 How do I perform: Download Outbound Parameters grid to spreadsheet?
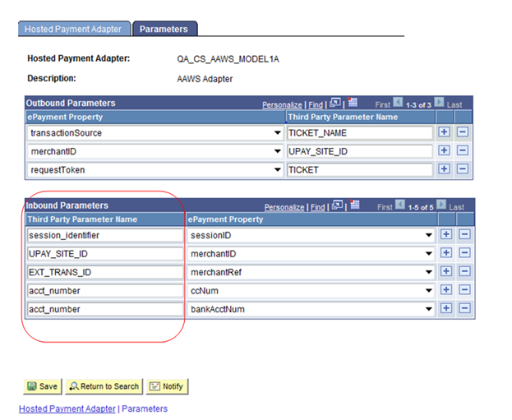pyautogui.click(x=353, y=102)
